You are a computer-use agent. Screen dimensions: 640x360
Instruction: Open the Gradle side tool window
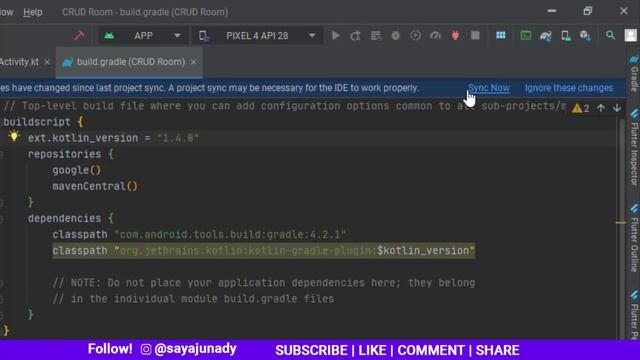(x=634, y=73)
